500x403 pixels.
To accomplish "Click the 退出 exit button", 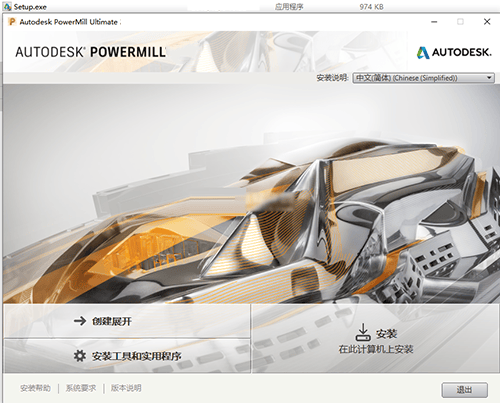I will tap(464, 389).
